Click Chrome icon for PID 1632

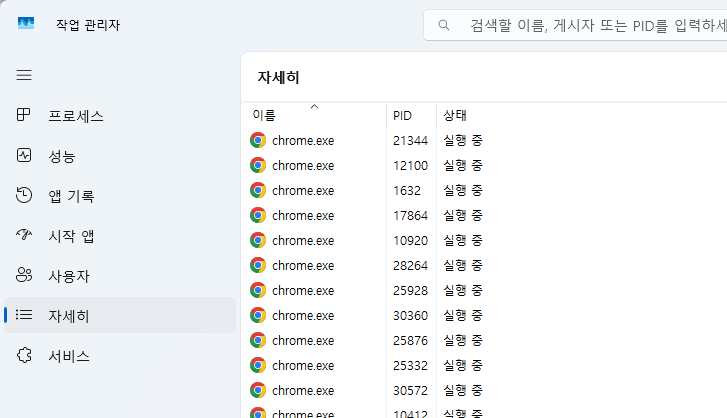258,190
